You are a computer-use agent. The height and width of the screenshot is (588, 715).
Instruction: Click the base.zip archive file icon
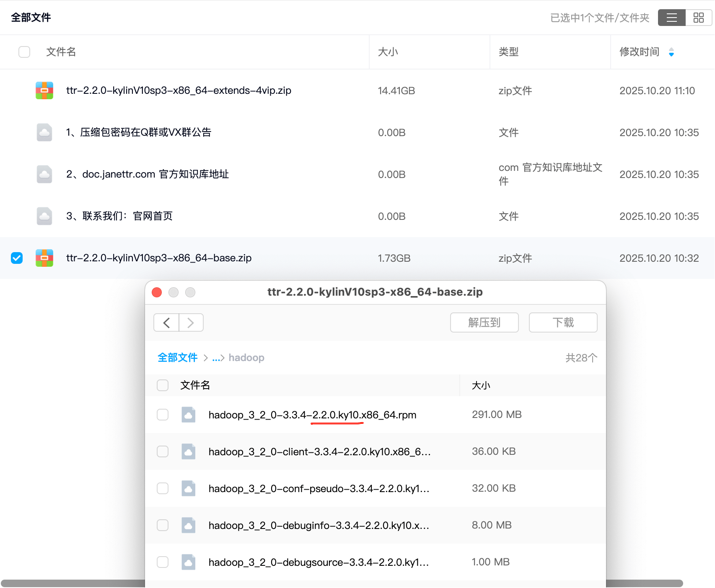tap(44, 258)
